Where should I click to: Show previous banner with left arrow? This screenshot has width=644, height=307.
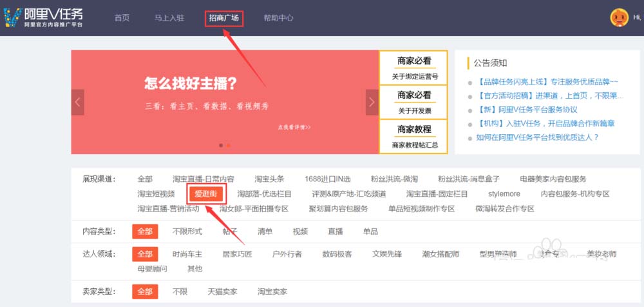[x=78, y=102]
